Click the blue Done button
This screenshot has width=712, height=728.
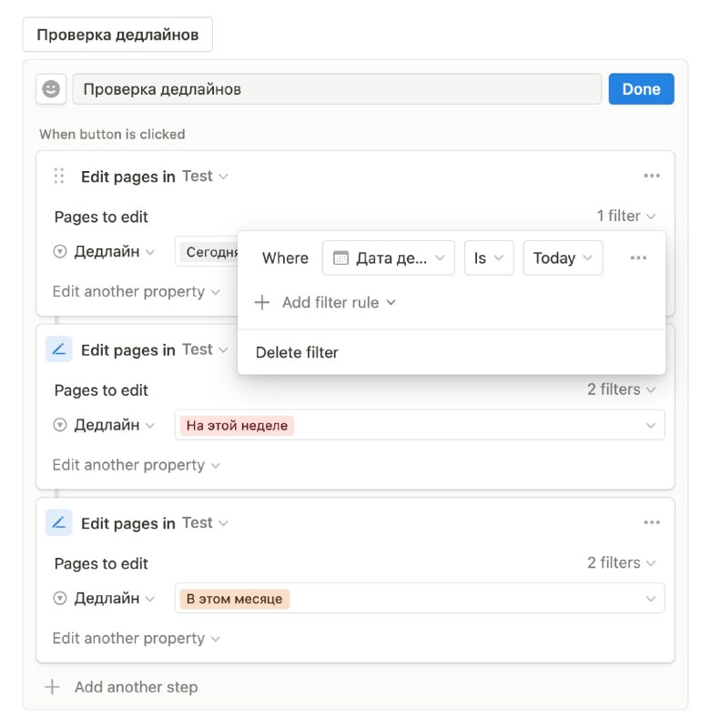point(641,88)
